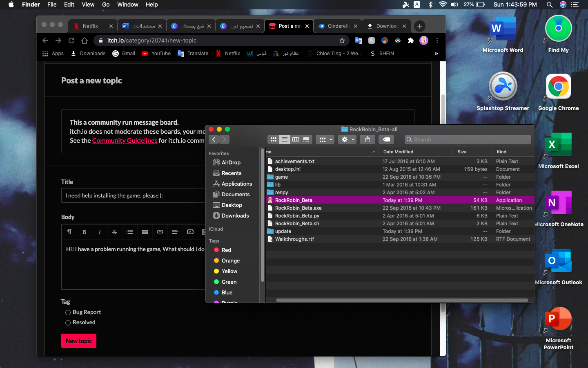The image size is (588, 368).
Task: Select the Bug Report tag radio
Action: 68,312
